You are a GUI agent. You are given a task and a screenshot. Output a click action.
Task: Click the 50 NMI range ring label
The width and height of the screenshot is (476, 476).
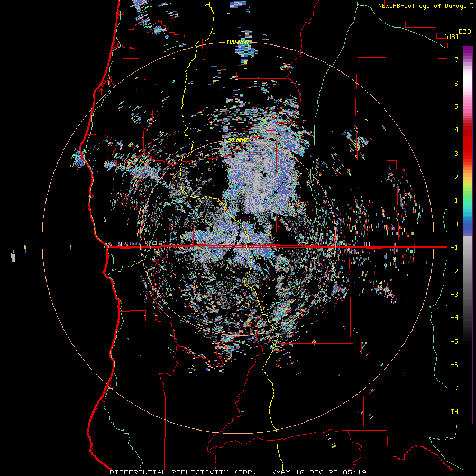pyautogui.click(x=237, y=140)
